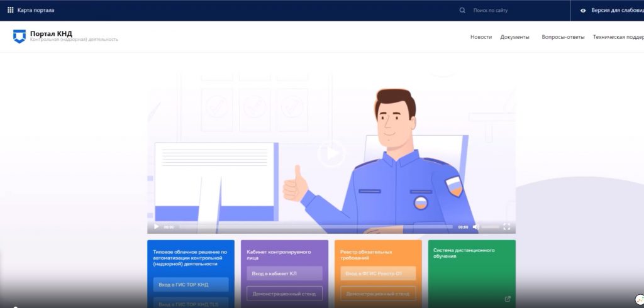Open external link icon on green card
Viewport: 644px width, 308px height.
tap(507, 299)
